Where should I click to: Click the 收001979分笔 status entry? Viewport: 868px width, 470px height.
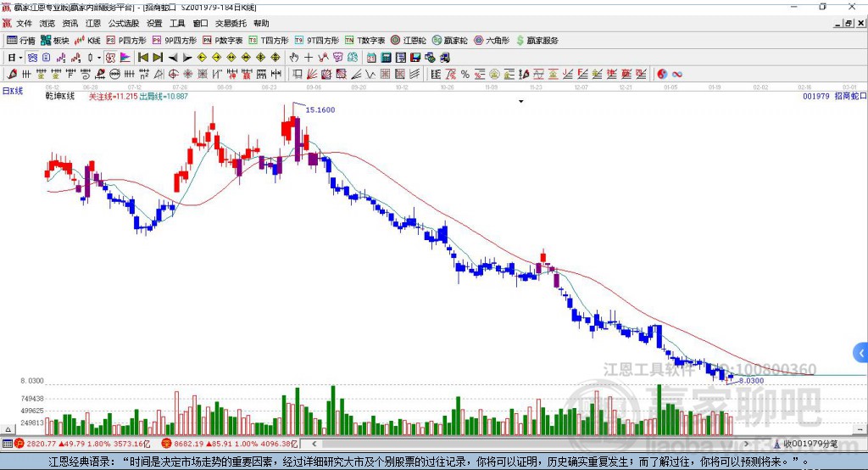806,444
